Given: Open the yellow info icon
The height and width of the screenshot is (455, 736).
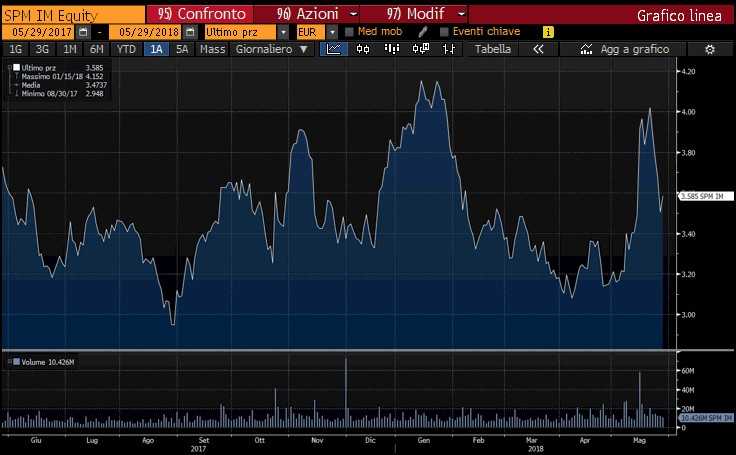Looking at the screenshot, I should pos(548,32).
